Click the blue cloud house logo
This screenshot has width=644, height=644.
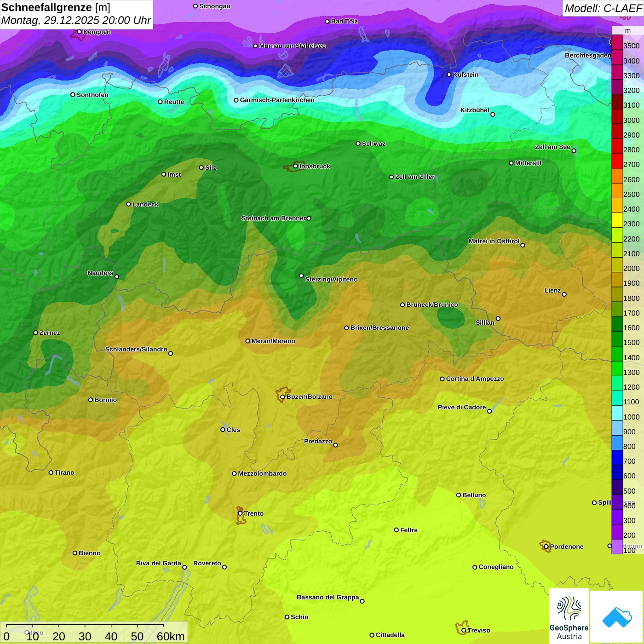pos(616,617)
